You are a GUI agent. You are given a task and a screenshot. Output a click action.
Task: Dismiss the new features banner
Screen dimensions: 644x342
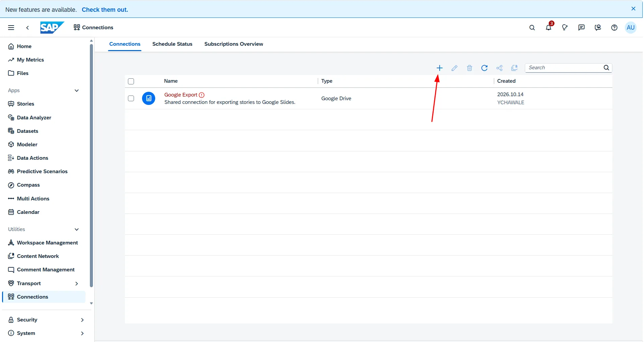coord(633,9)
